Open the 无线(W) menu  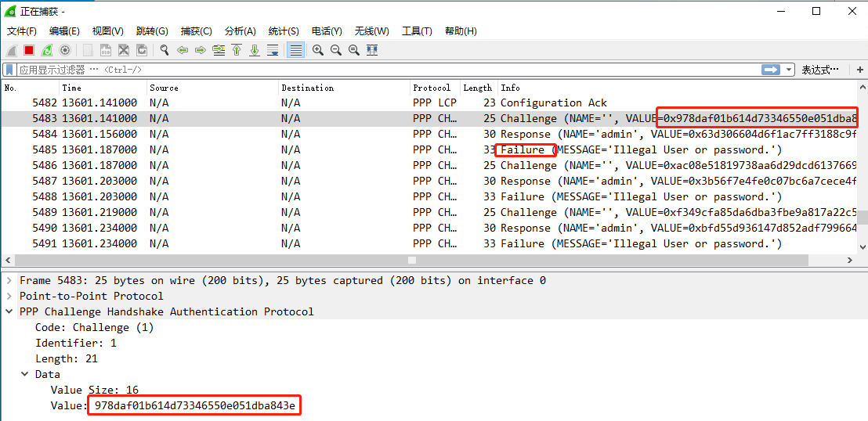point(372,31)
